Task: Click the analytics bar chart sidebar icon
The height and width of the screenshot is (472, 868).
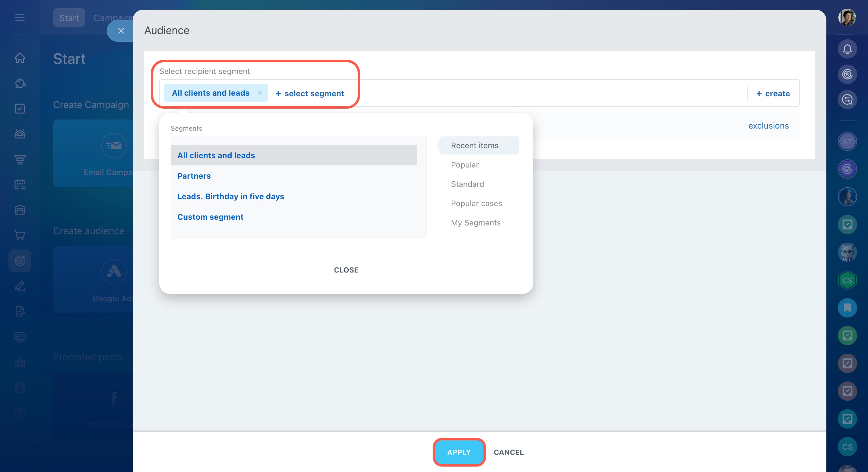Action: tap(20, 362)
